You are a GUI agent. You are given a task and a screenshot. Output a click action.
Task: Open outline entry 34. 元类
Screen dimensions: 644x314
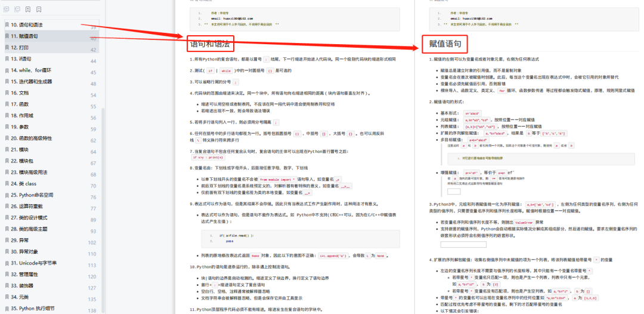tap(52, 297)
